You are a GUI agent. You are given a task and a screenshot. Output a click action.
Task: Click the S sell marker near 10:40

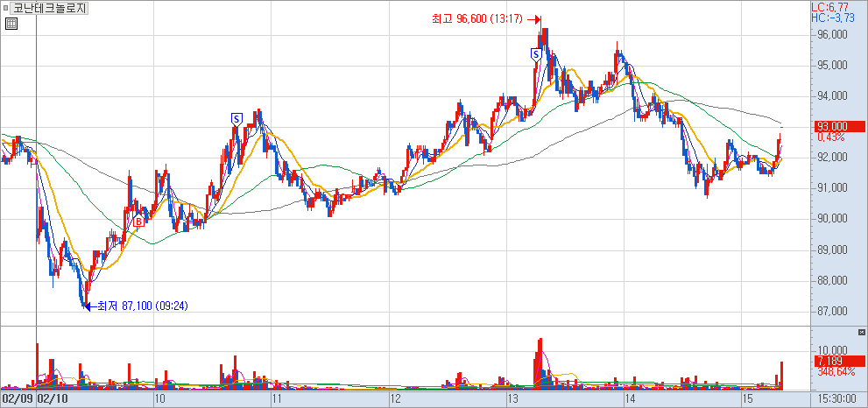[x=236, y=118]
